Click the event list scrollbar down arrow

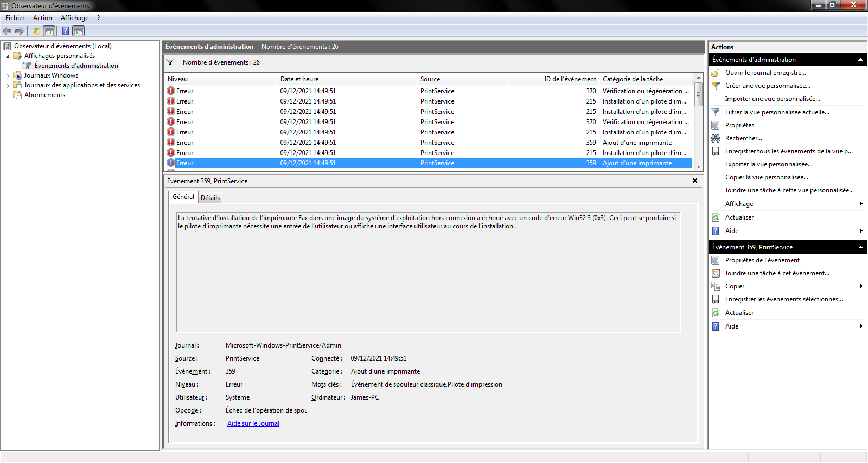(x=699, y=167)
